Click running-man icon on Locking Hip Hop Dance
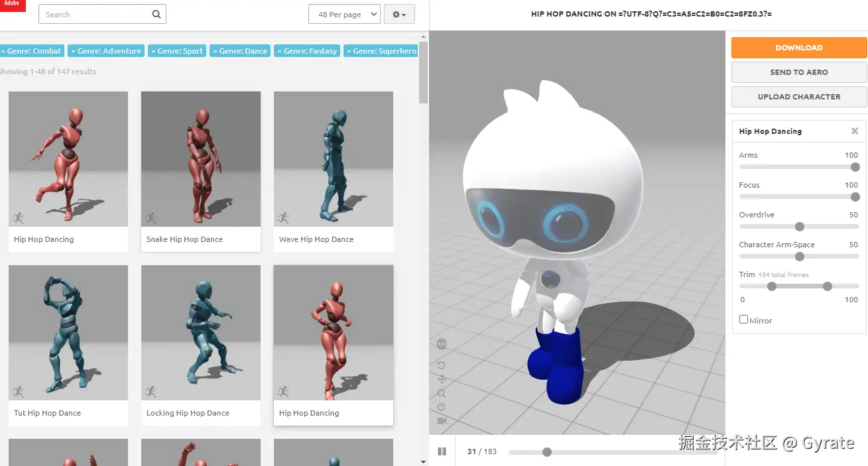The height and width of the screenshot is (466, 868). (151, 391)
